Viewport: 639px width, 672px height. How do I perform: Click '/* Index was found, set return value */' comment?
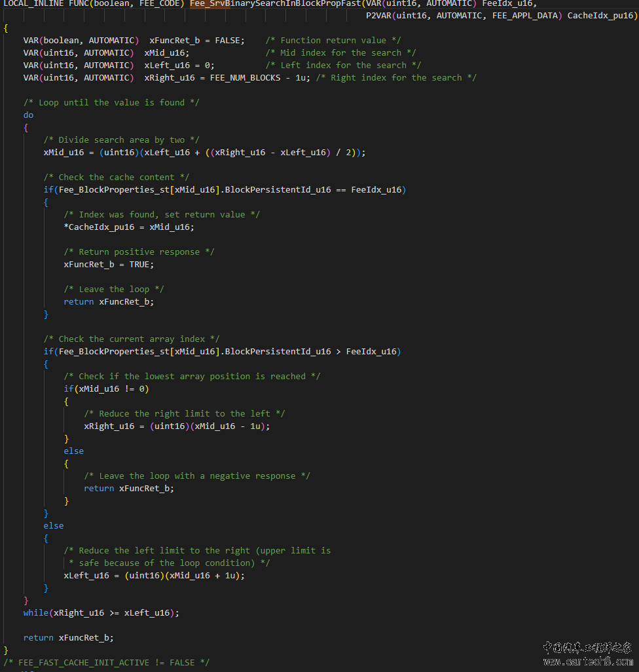(x=162, y=214)
